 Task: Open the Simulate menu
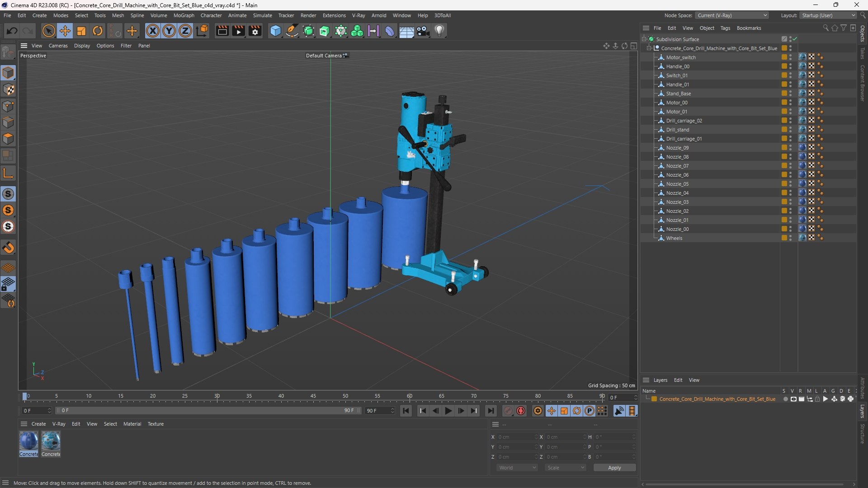click(262, 15)
